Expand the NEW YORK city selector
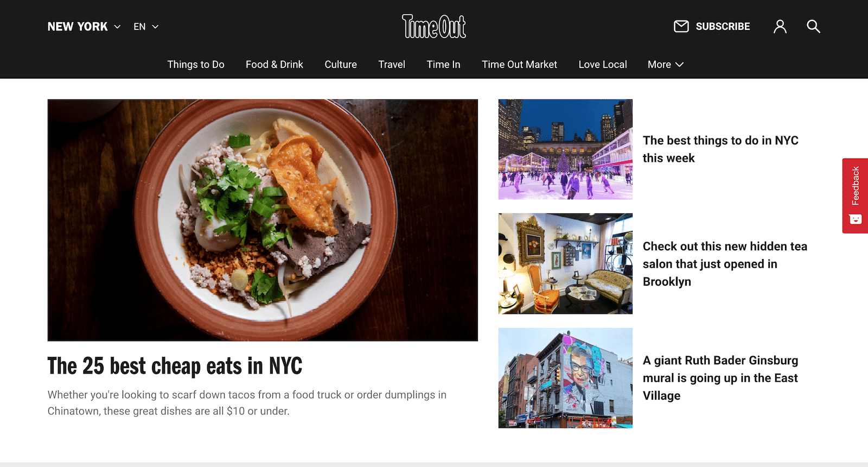Screen dimensions: 868x467 [84, 27]
